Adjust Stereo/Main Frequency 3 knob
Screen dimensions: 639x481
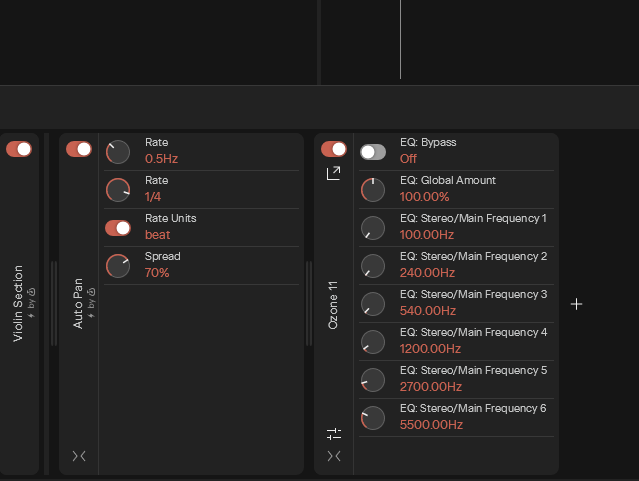(373, 304)
